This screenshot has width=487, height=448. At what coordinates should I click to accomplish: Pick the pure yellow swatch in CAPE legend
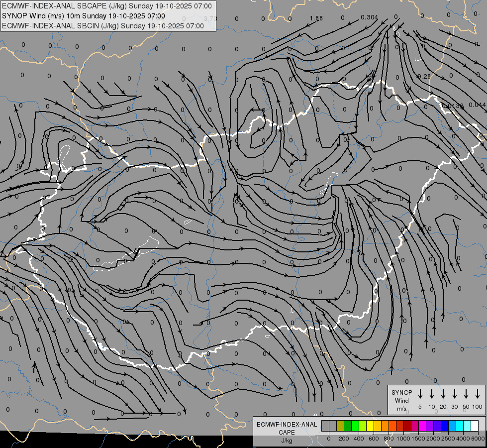pos(370,426)
